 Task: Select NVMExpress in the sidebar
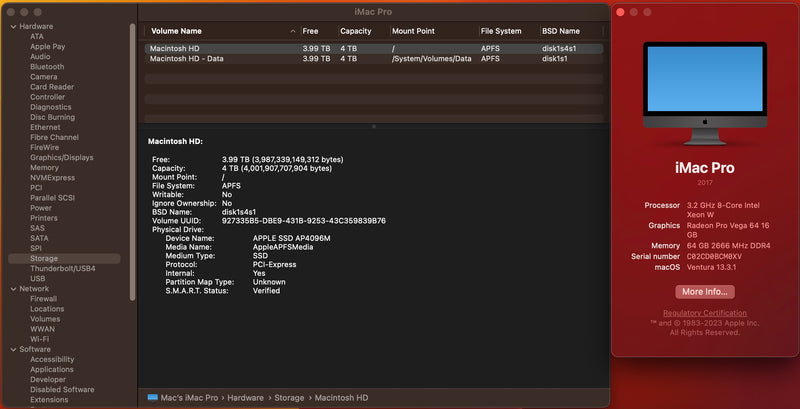coord(52,178)
